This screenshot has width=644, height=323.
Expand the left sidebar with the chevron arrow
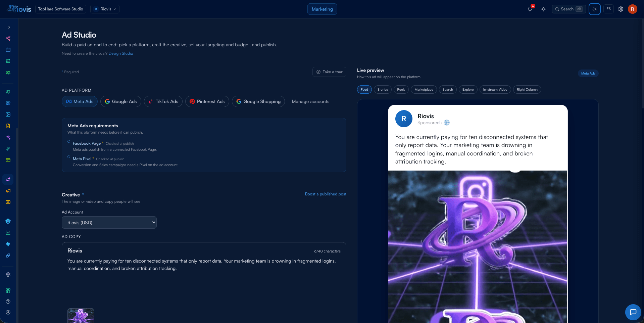click(9, 27)
